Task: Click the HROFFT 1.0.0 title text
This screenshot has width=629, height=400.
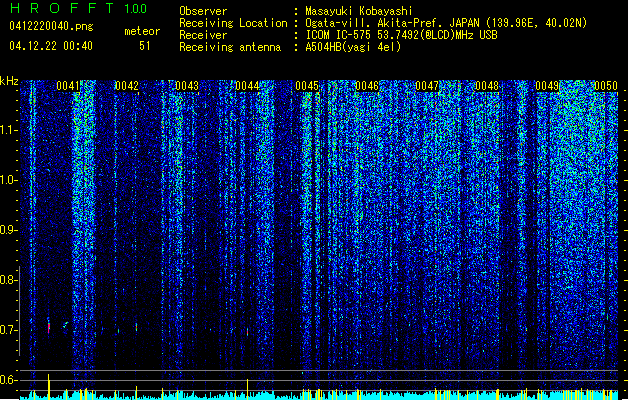Action: pyautogui.click(x=79, y=8)
